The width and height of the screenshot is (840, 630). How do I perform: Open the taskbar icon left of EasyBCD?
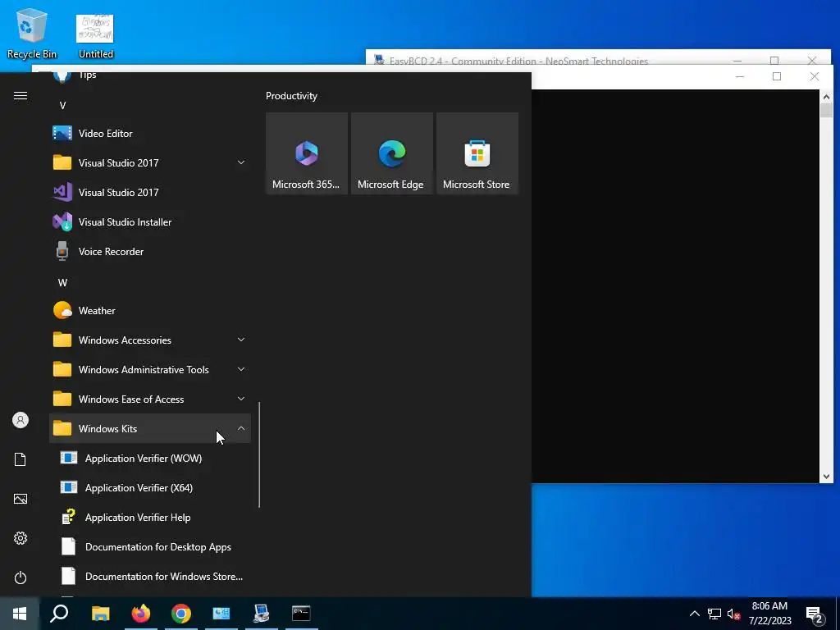point(221,614)
